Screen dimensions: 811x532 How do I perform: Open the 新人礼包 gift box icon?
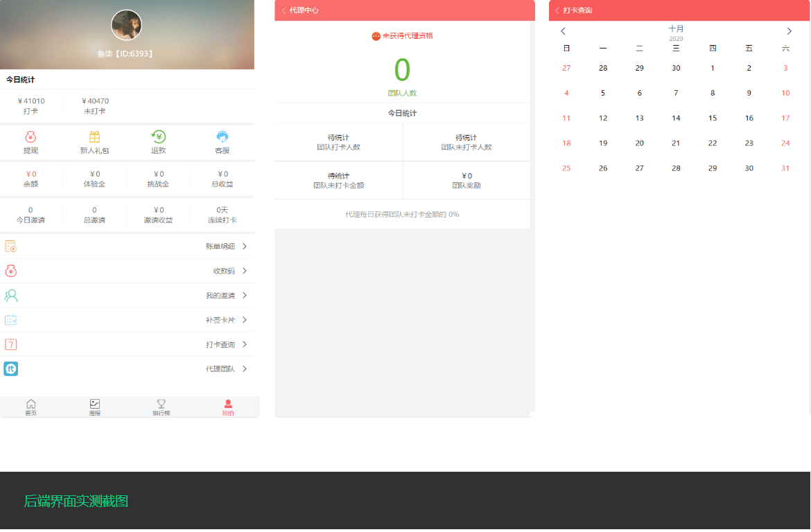pyautogui.click(x=94, y=137)
